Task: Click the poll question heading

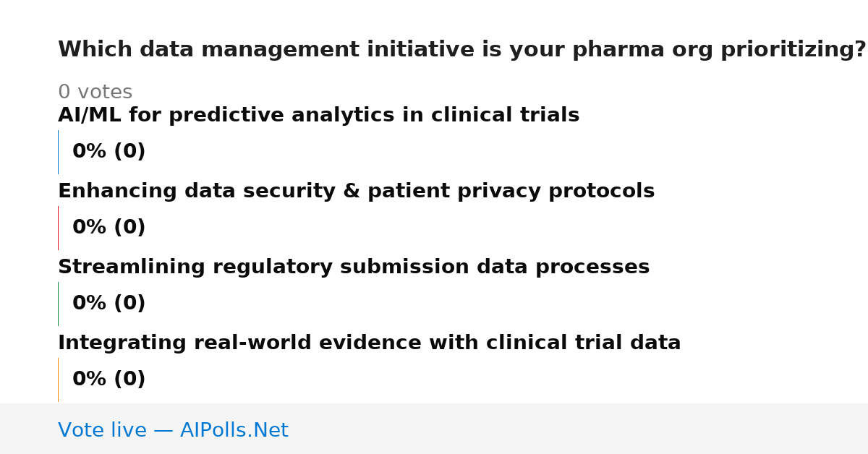Action: [461, 50]
